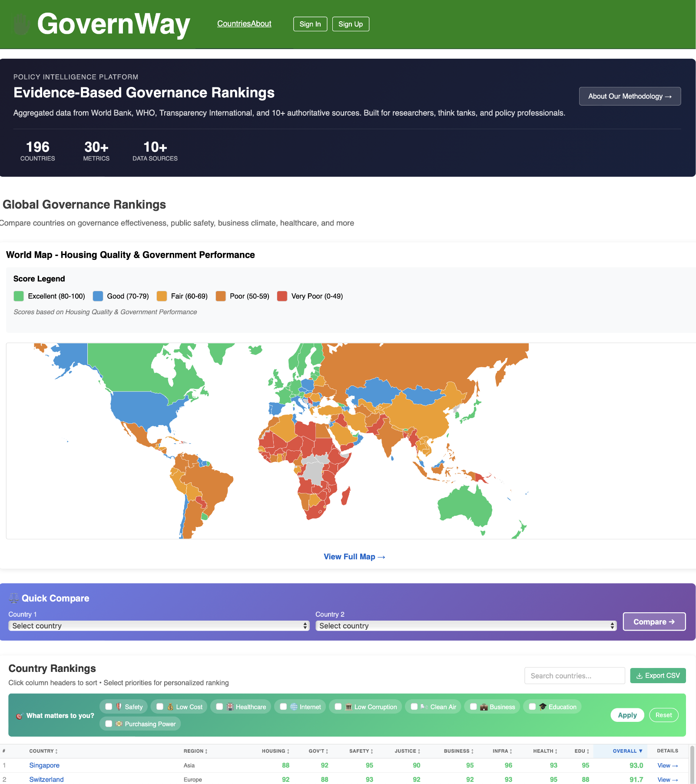Screen dimensions: 696x784
Task: Click the Education graduation cap icon
Action: coord(544,707)
